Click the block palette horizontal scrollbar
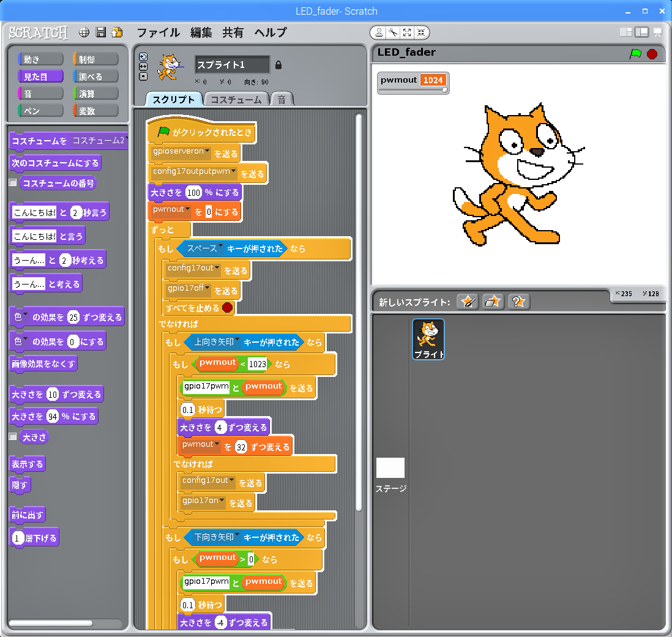This screenshot has height=637, width=672. click(x=51, y=623)
